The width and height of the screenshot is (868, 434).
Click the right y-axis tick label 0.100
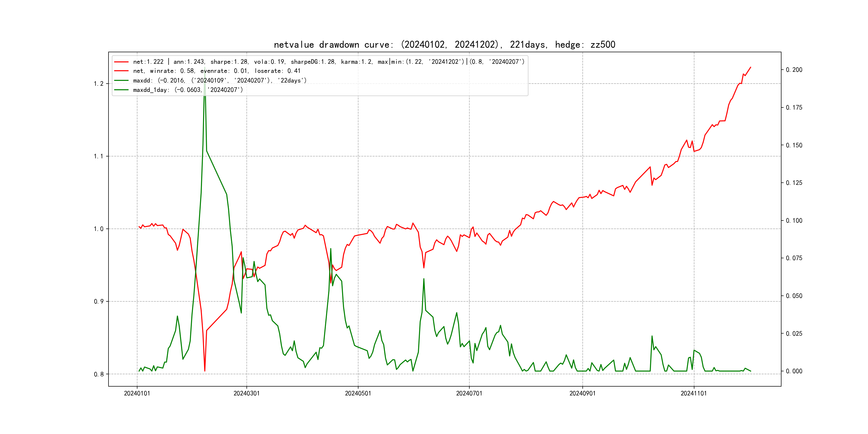click(x=794, y=221)
